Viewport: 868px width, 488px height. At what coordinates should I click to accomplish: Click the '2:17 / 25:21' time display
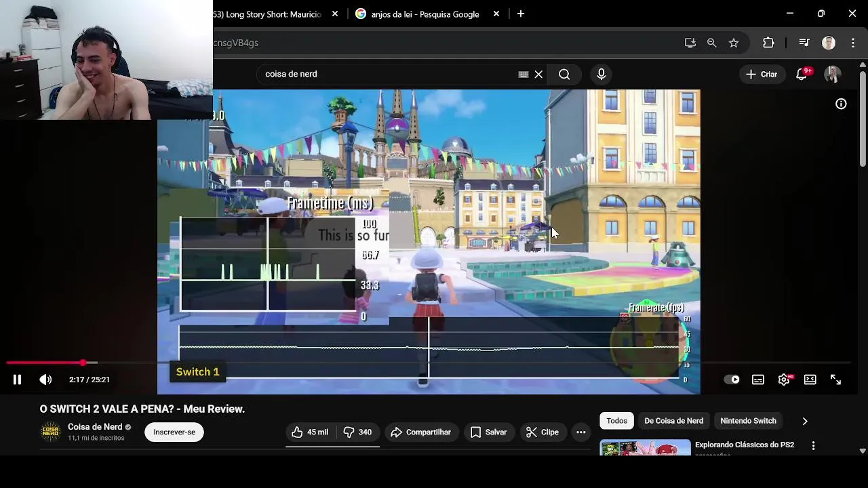pyautogui.click(x=89, y=380)
